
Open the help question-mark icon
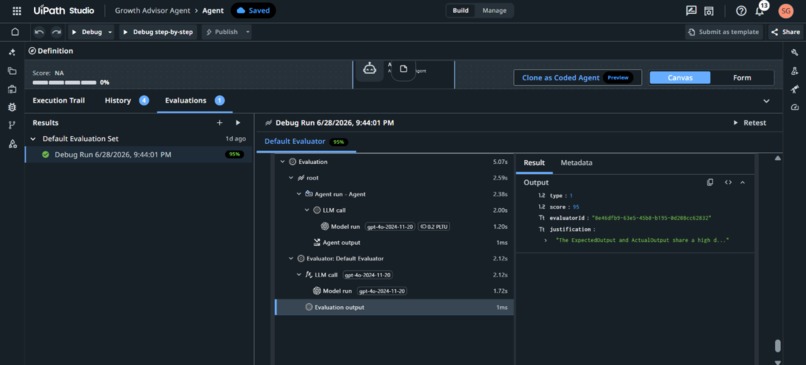741,11
